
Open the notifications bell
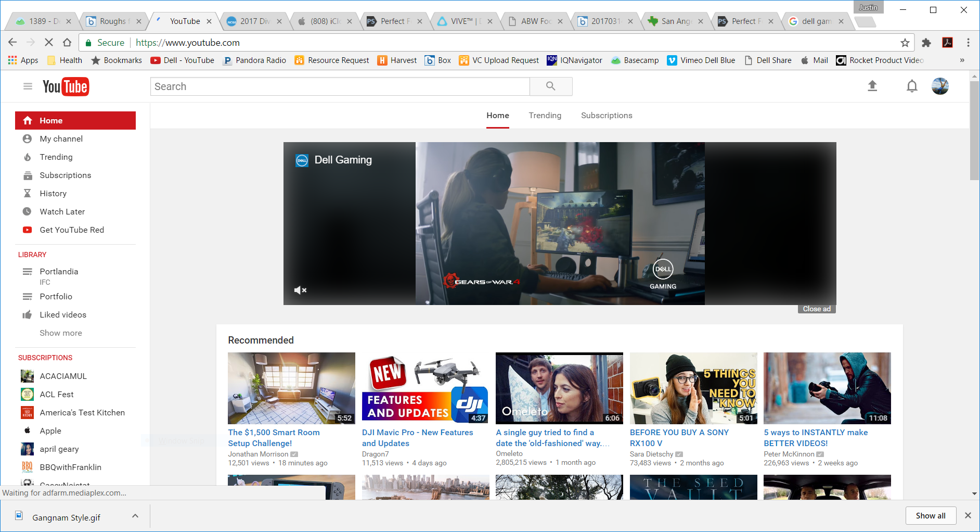[x=912, y=86]
